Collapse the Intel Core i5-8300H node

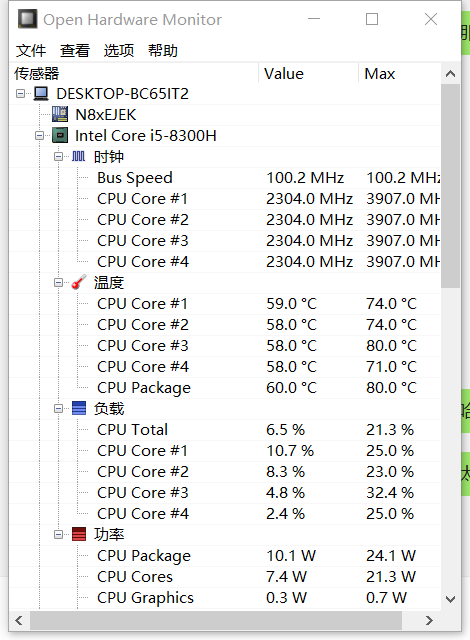tap(40, 136)
